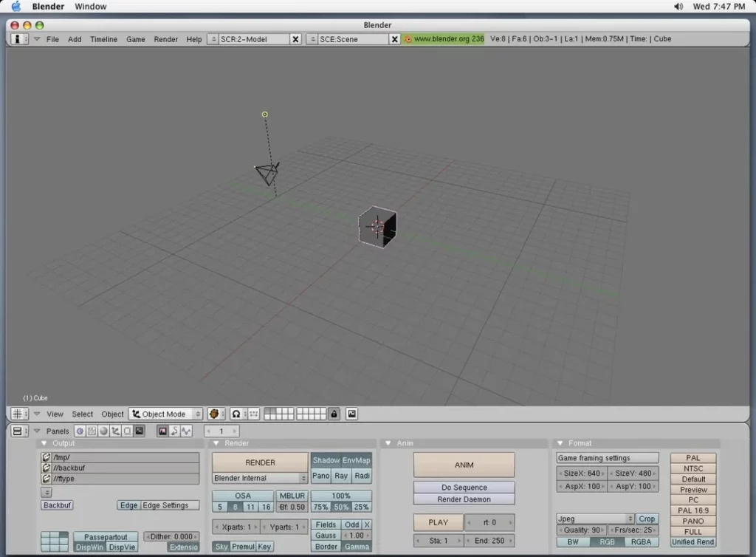The width and height of the screenshot is (756, 557).
Task: Click the Logic buttons icon in the panels header
Action: point(80,431)
